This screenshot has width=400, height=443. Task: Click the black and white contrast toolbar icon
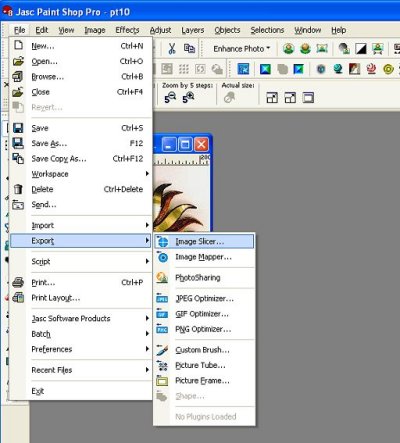(x=361, y=49)
